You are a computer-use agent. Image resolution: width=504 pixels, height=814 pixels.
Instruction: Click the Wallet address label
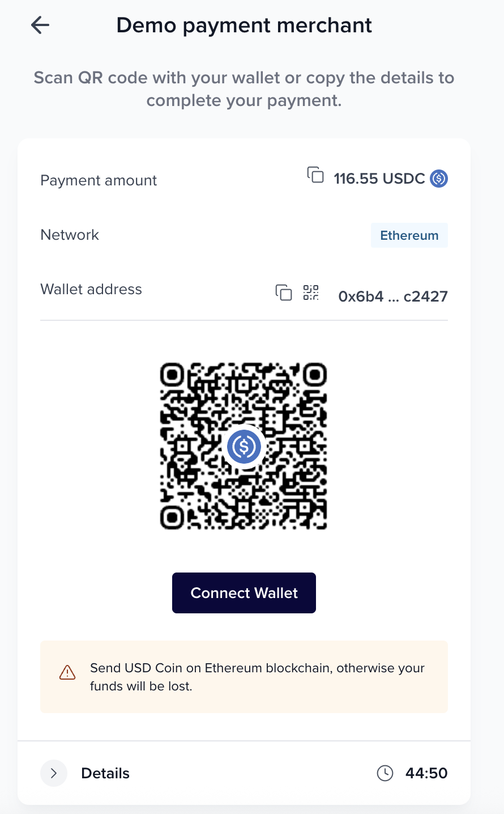[x=91, y=289]
